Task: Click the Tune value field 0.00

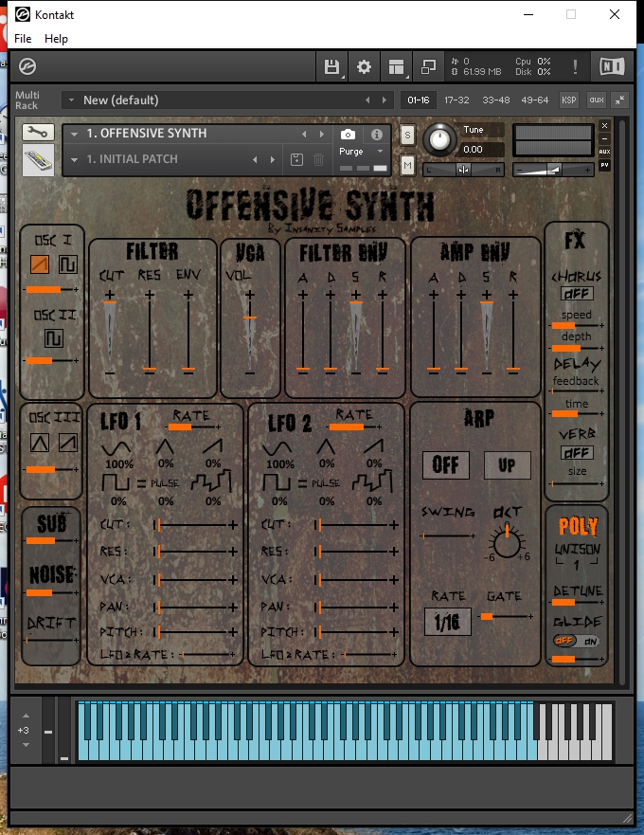Action: (x=482, y=150)
